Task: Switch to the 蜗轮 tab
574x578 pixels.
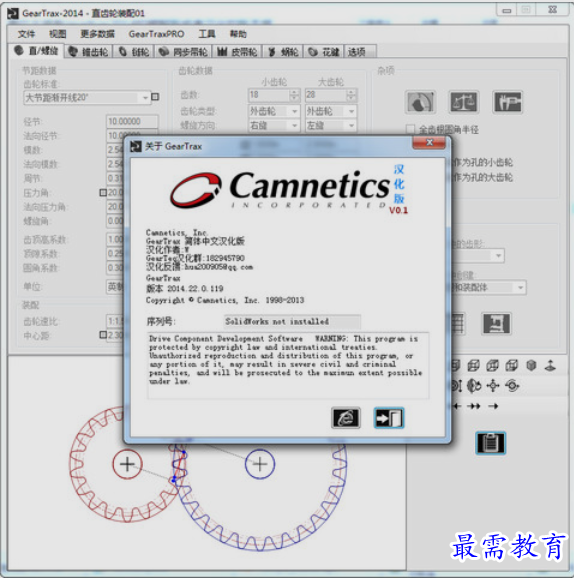Action: tap(283, 52)
